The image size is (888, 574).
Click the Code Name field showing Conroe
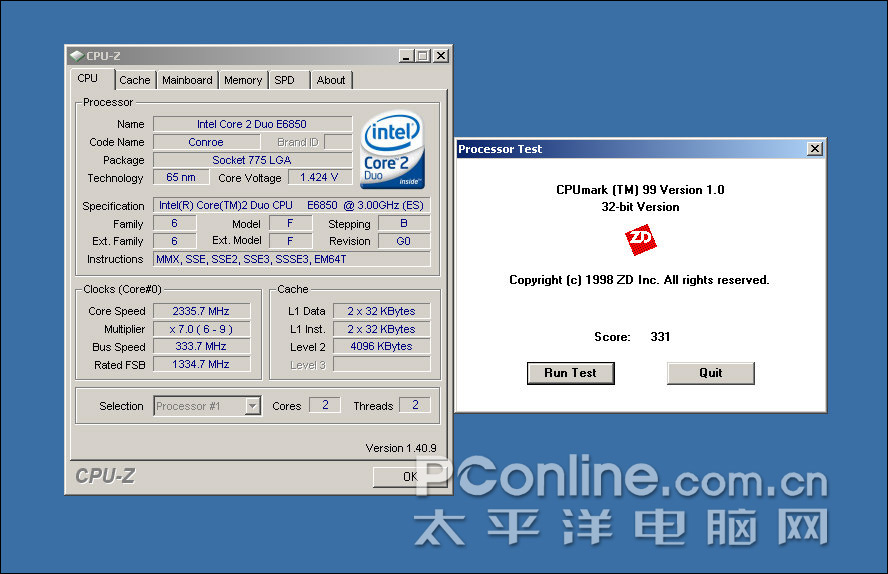206,142
